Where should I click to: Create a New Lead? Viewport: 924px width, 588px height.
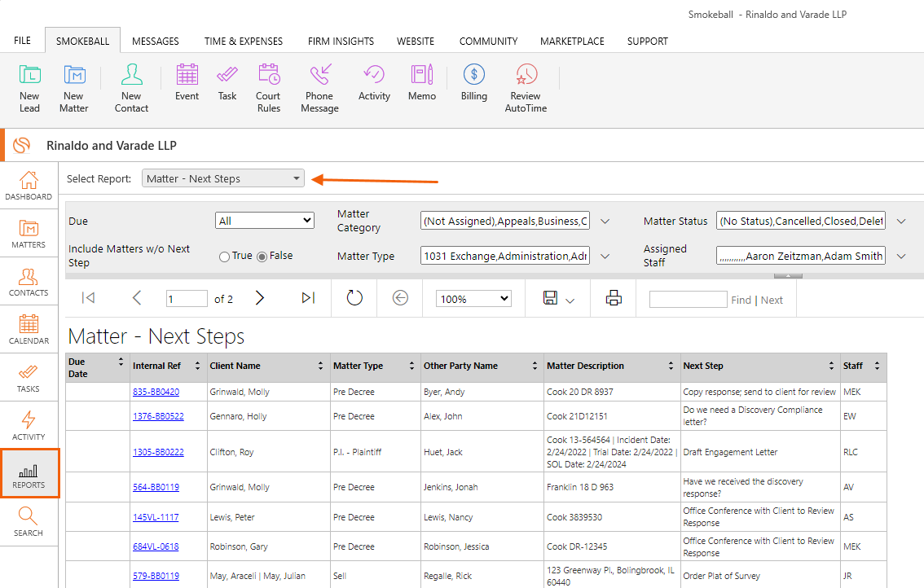click(29, 89)
